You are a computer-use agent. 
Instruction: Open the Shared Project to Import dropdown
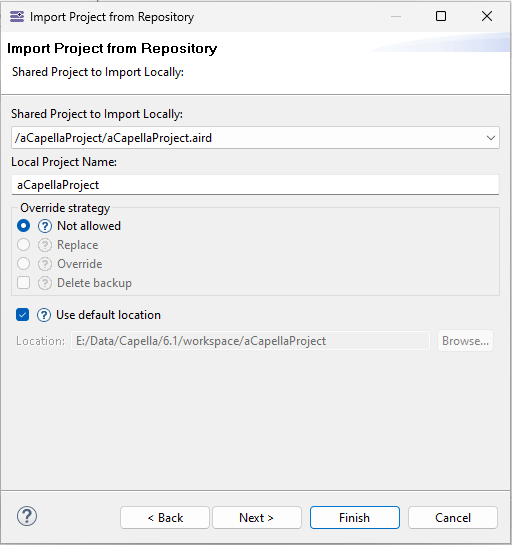(255, 138)
